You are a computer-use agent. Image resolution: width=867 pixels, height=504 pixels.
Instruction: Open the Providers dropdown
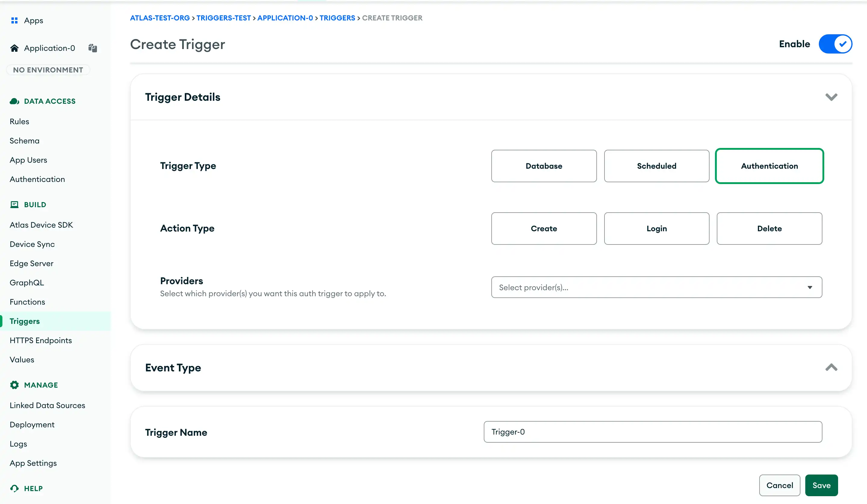point(656,287)
